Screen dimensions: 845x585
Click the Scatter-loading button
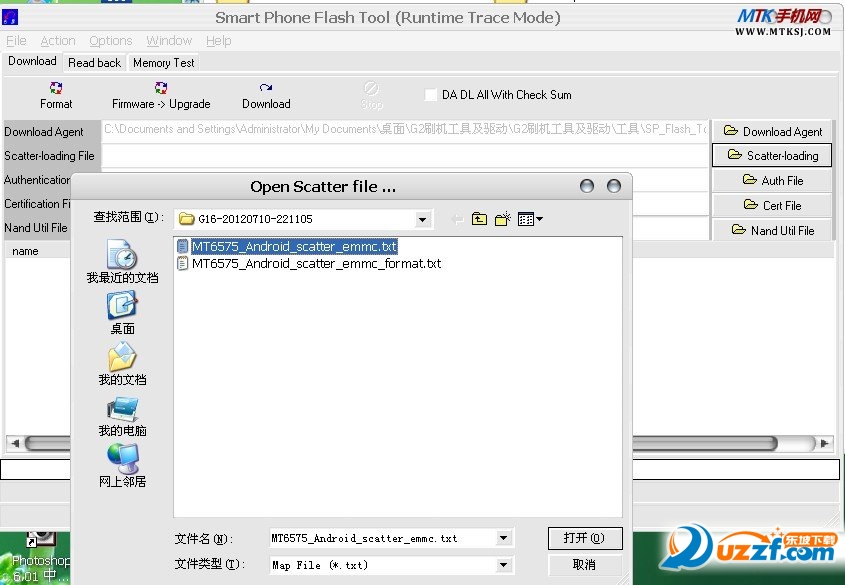coord(772,156)
